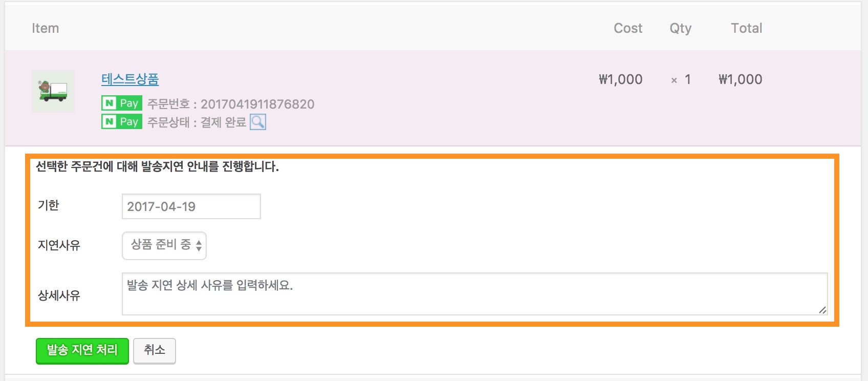The width and height of the screenshot is (868, 381).
Task: Click the ₩1,000 total amount
Action: click(x=741, y=79)
